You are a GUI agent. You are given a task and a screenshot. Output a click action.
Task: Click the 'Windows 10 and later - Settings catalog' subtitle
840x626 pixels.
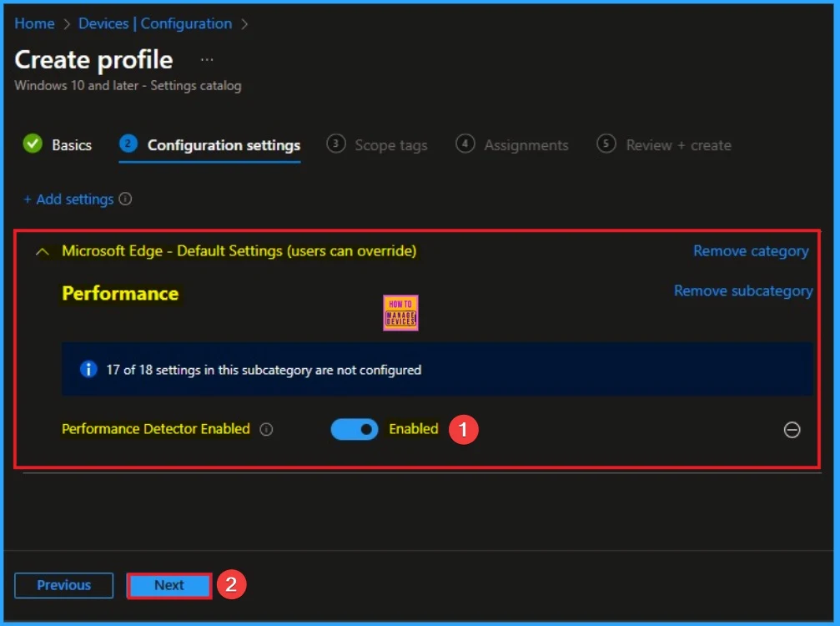tap(128, 86)
